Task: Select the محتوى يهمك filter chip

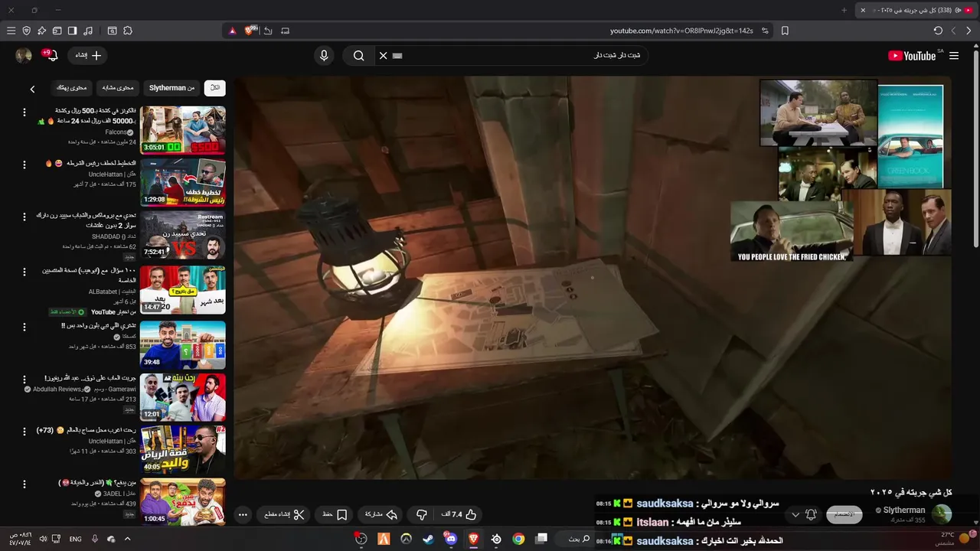Action: pos(72,88)
